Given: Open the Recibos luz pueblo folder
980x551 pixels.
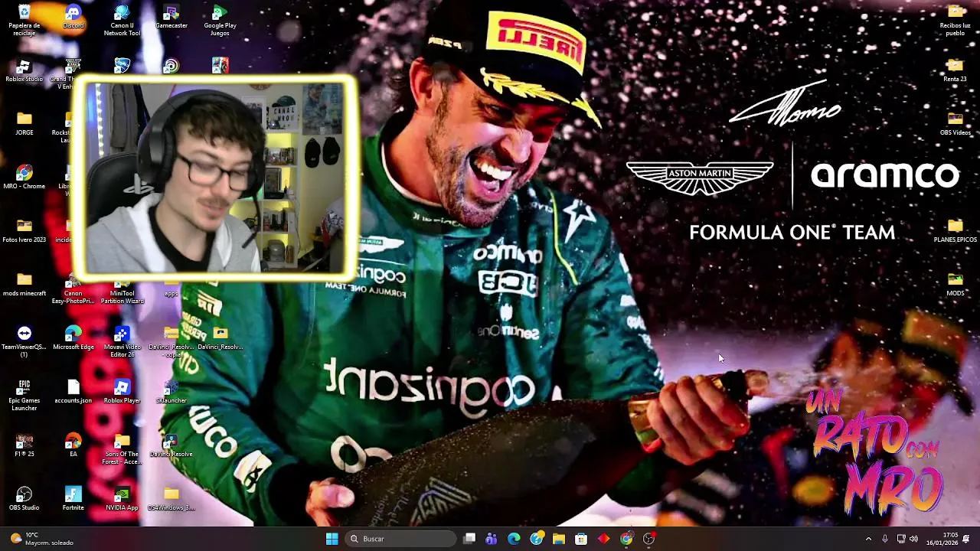Looking at the screenshot, I should [x=955, y=21].
